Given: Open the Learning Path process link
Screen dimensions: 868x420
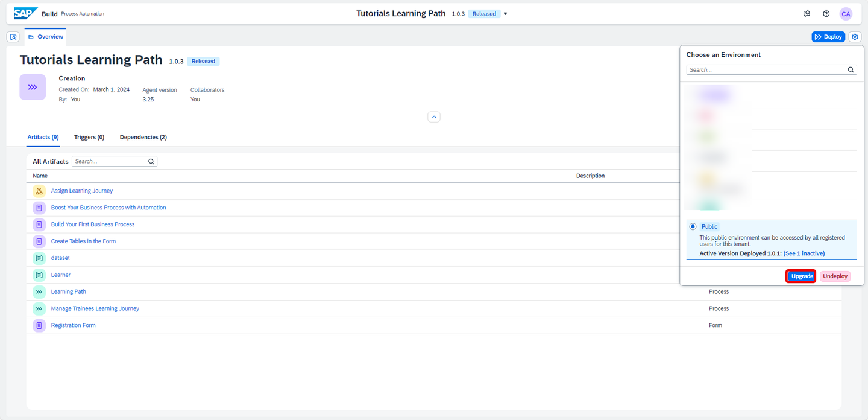Looking at the screenshot, I should [69, 292].
